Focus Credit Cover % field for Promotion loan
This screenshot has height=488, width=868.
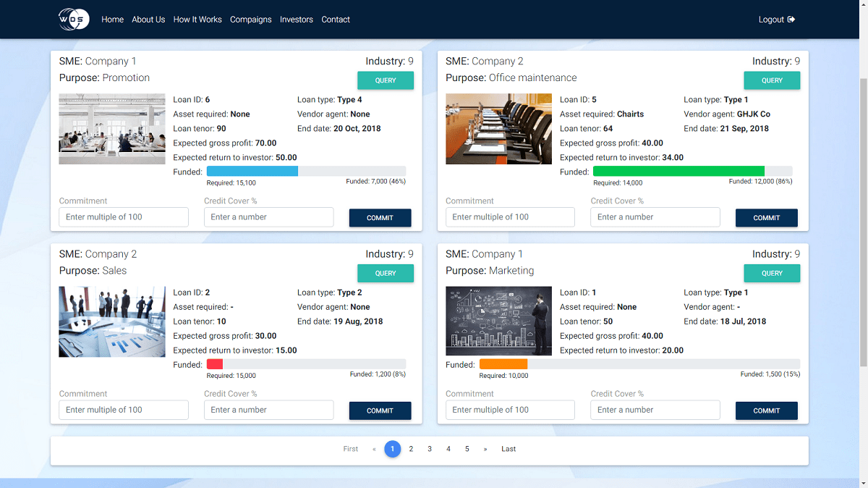pos(269,217)
